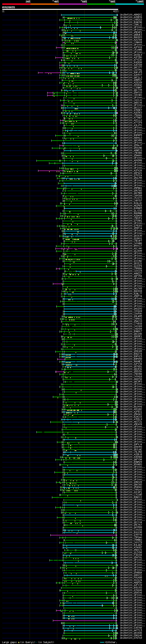Click the UniRef100_C7YRX8 label
This screenshot has height=644, width=146.
[x=131, y=324]
